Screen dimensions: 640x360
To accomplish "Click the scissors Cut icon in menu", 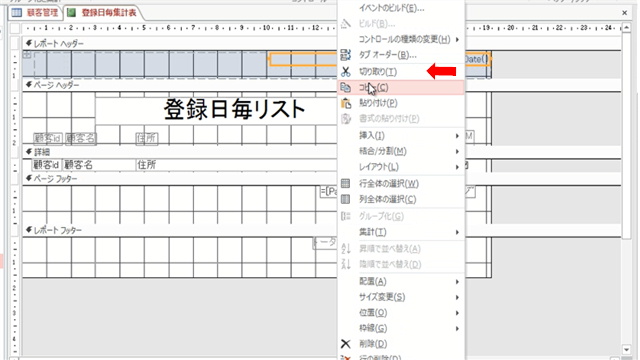I will pos(346,72).
